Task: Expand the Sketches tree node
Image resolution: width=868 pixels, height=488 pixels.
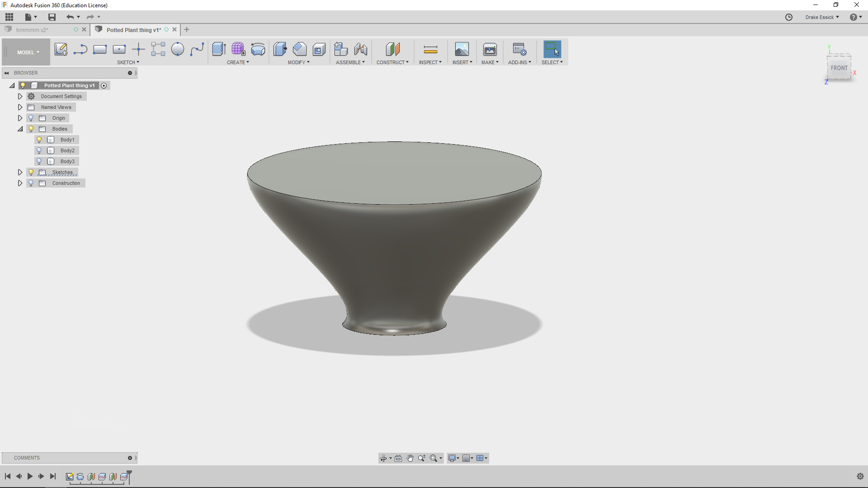Action: click(x=20, y=172)
